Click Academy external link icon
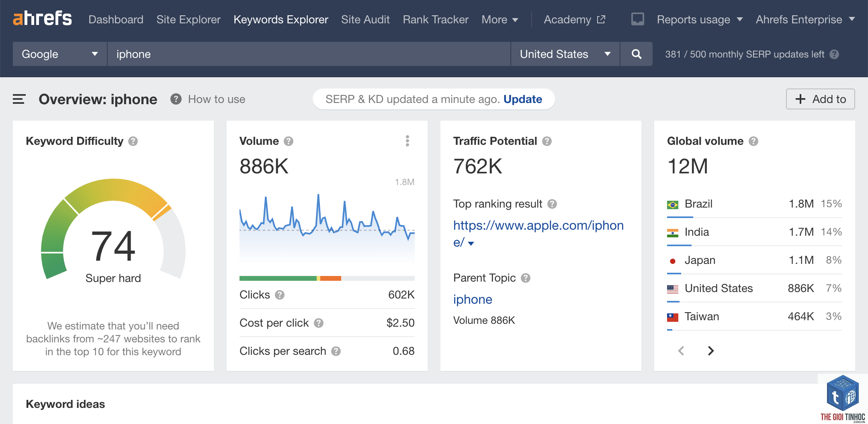The height and width of the screenshot is (424, 868). tap(601, 19)
